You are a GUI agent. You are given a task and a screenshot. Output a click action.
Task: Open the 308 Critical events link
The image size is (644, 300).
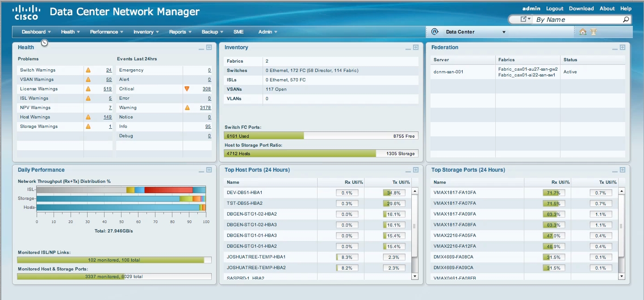[x=207, y=89]
